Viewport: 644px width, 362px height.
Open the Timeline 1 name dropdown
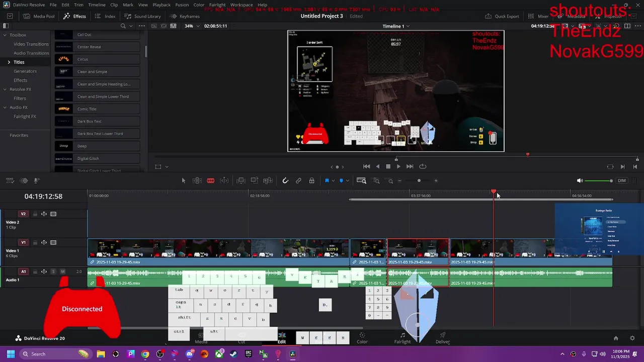coord(395,26)
